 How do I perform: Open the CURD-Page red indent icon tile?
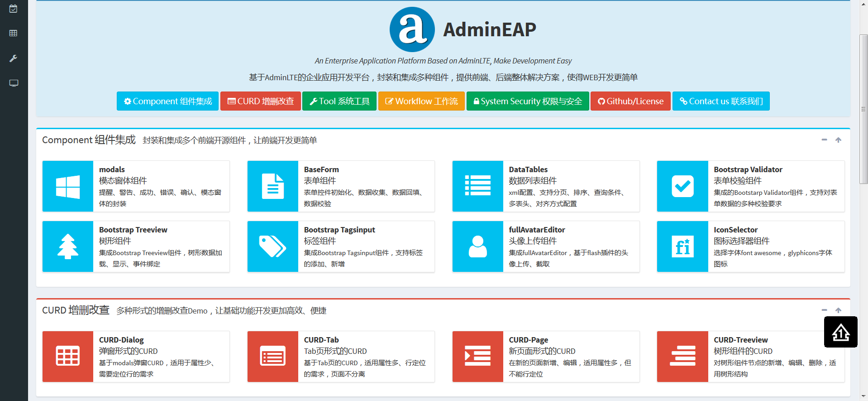(478, 357)
